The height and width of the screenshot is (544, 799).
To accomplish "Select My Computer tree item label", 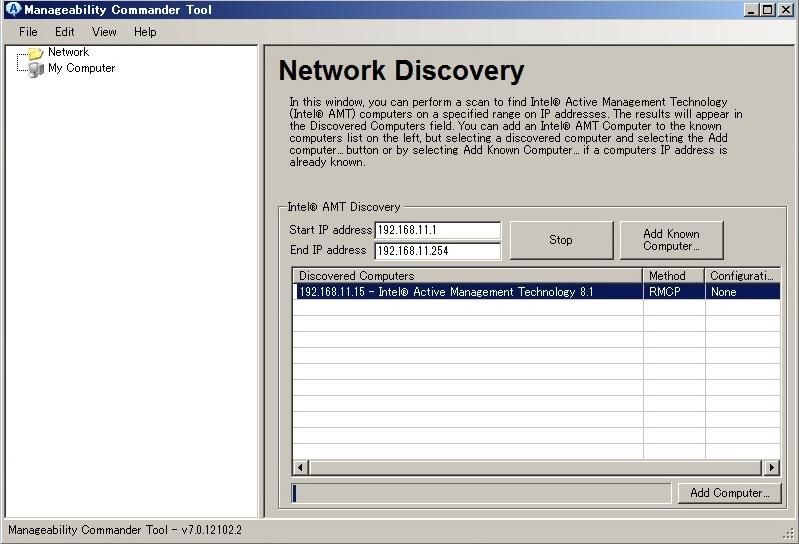I will point(82,68).
